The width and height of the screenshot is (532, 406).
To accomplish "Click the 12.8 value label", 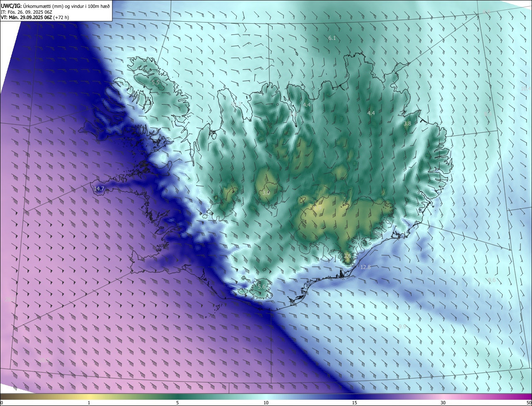I will point(365,267).
